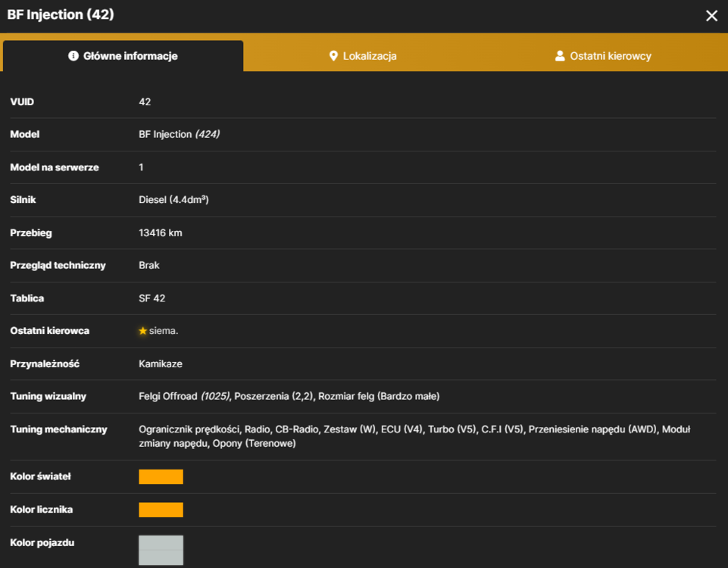Click the map pin icon beside Lokalizacja

point(333,56)
